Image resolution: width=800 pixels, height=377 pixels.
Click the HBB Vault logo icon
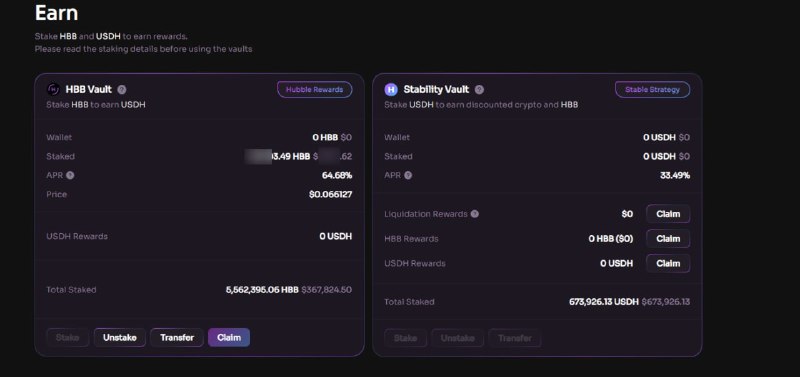click(53, 90)
